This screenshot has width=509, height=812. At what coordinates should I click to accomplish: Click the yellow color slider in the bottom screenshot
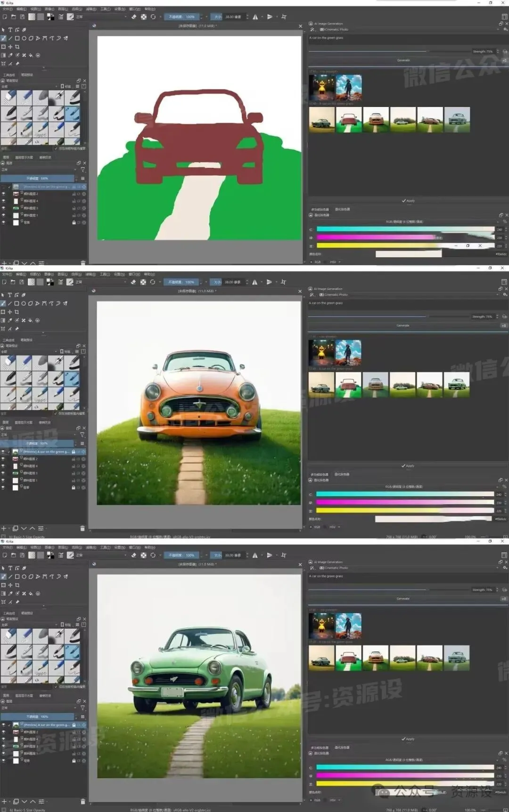pos(405,783)
